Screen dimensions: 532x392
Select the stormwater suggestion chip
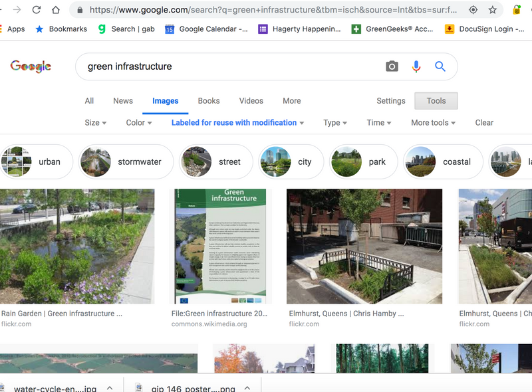point(126,162)
